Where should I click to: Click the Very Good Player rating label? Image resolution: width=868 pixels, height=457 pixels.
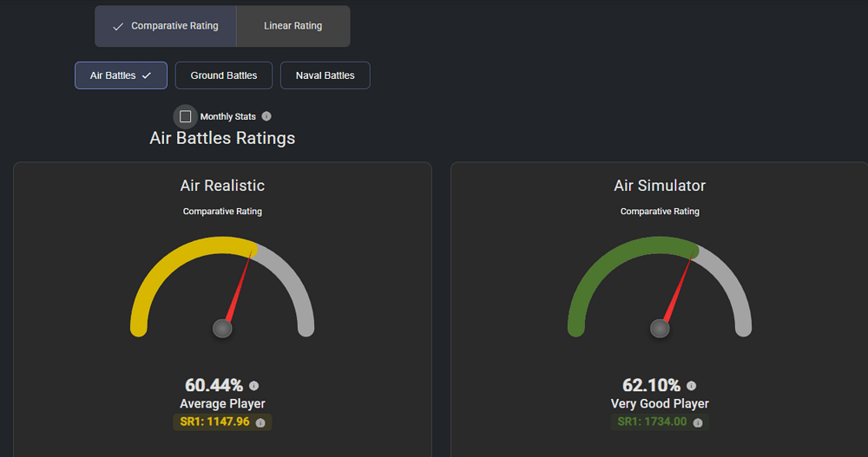[660, 404]
